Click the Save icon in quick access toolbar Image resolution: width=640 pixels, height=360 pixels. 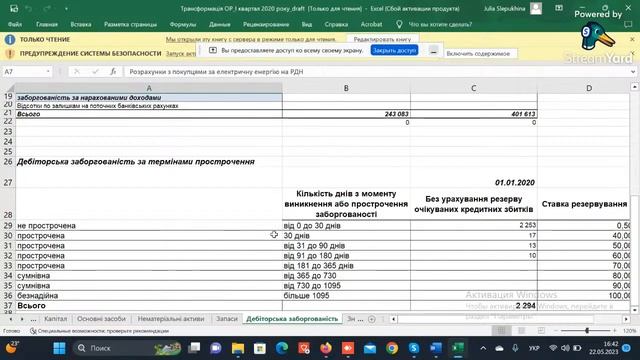point(14,8)
